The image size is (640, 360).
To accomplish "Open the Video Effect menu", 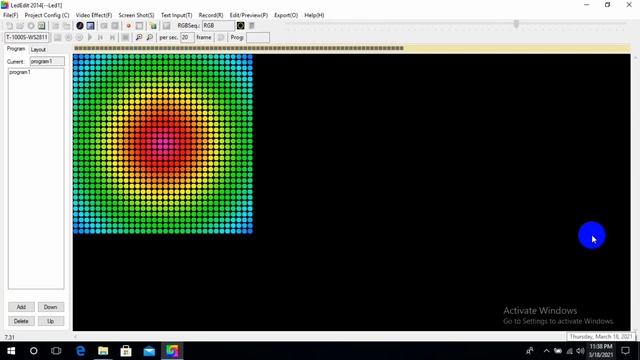I will click(x=94, y=15).
